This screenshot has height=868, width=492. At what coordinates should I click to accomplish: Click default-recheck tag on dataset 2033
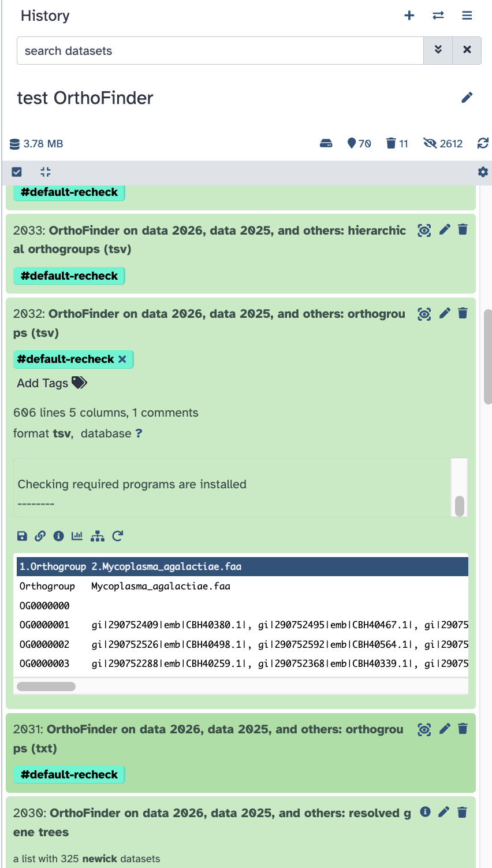coord(69,276)
